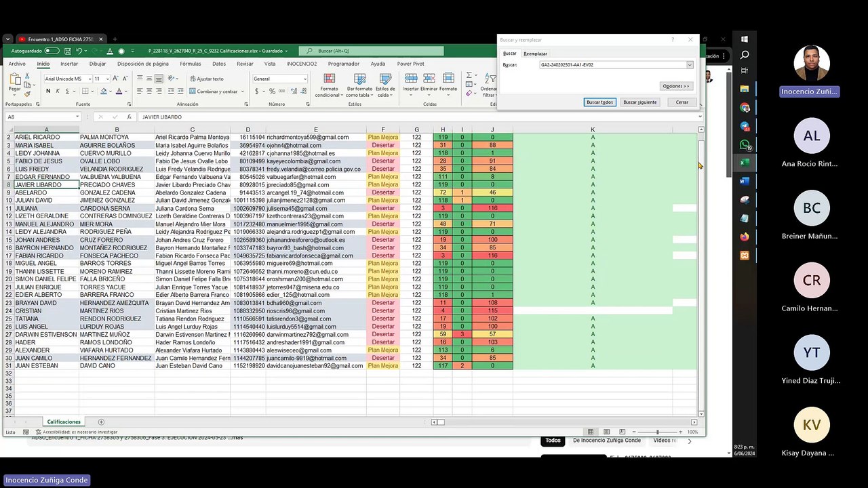Open Excel from the Windows taskbar
868x488 pixels.
coord(745,163)
